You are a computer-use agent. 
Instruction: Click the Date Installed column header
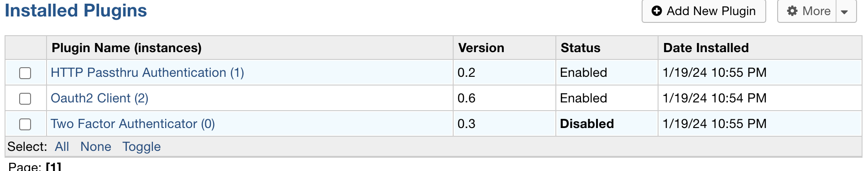tap(706, 48)
